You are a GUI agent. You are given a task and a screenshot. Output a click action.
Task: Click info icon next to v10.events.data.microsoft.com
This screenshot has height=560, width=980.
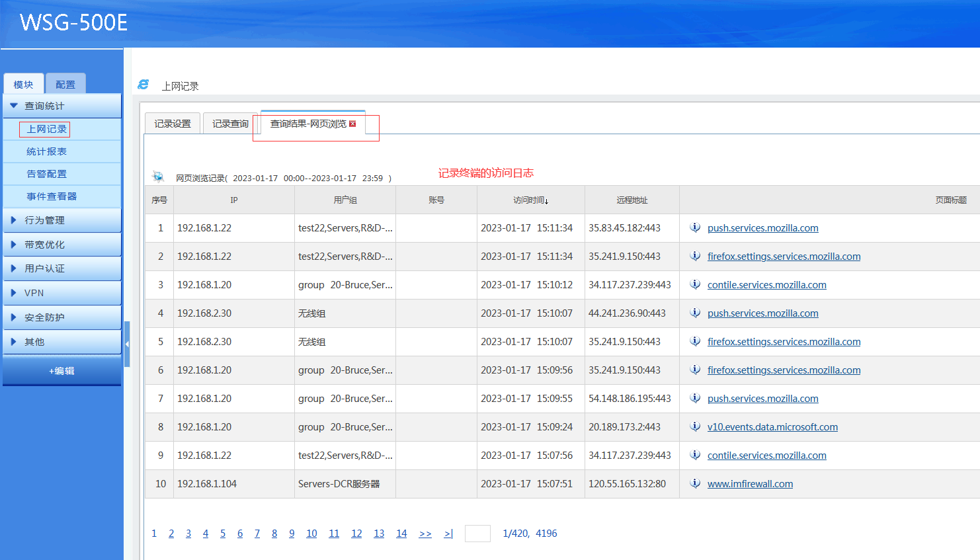[x=695, y=426]
